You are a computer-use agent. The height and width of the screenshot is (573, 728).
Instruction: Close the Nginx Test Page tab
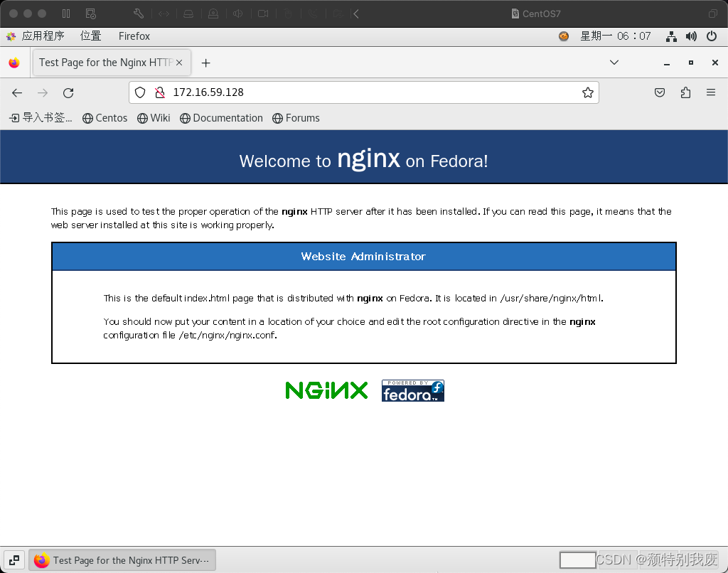click(179, 63)
